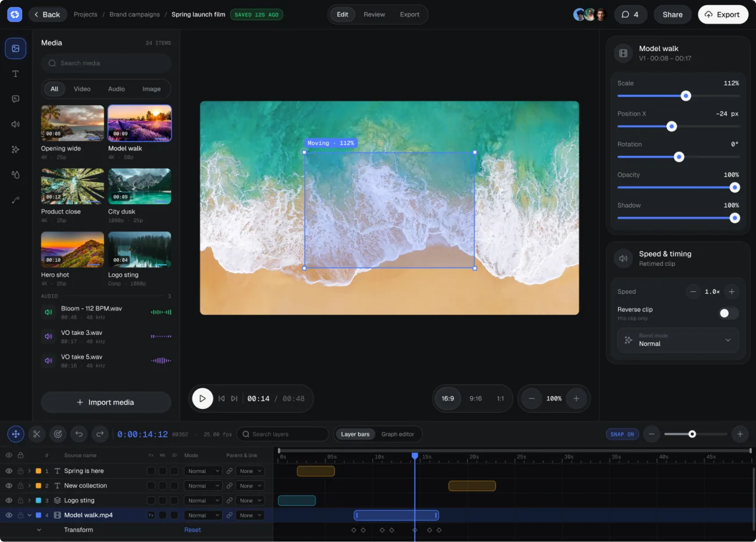Skip to the next frame
Viewport: 756px width, 542px height.
tap(234, 398)
